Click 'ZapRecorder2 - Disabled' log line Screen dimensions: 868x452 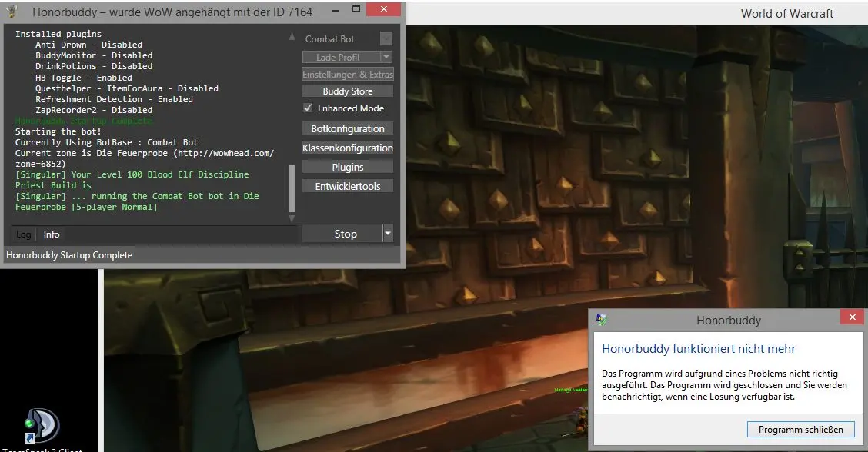(94, 110)
